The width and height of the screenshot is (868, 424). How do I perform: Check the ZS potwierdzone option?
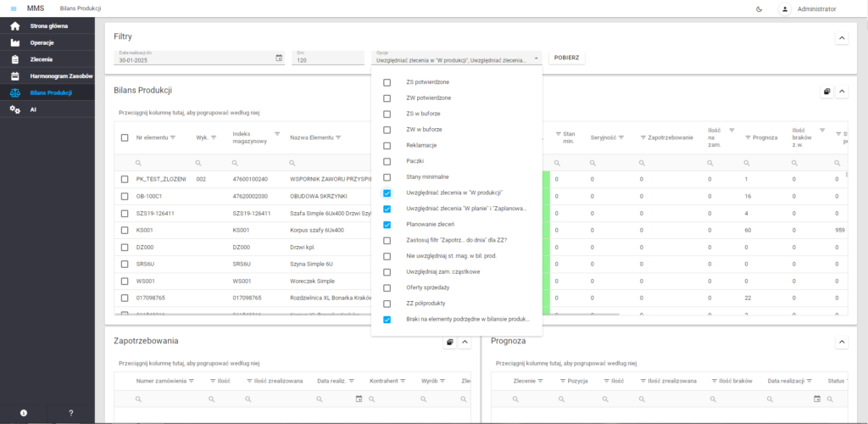point(387,82)
